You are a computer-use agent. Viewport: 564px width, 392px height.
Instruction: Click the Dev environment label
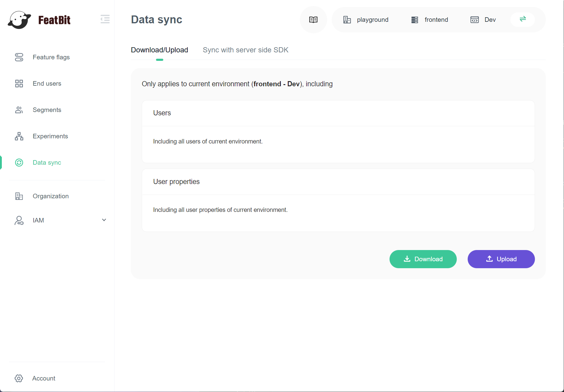pos(490,20)
